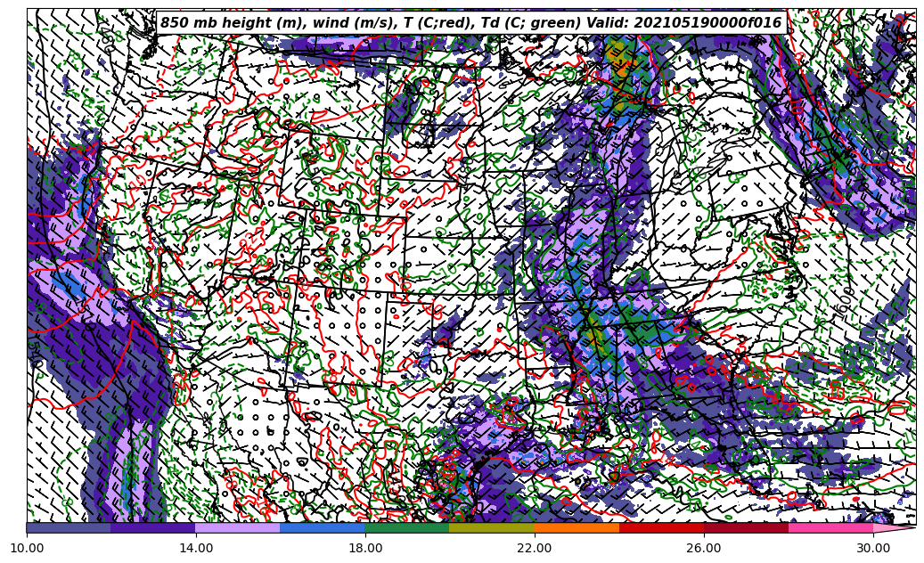Select the green 18–20 colorbar segment
Viewport: 924px width, 563px height.
point(407,527)
